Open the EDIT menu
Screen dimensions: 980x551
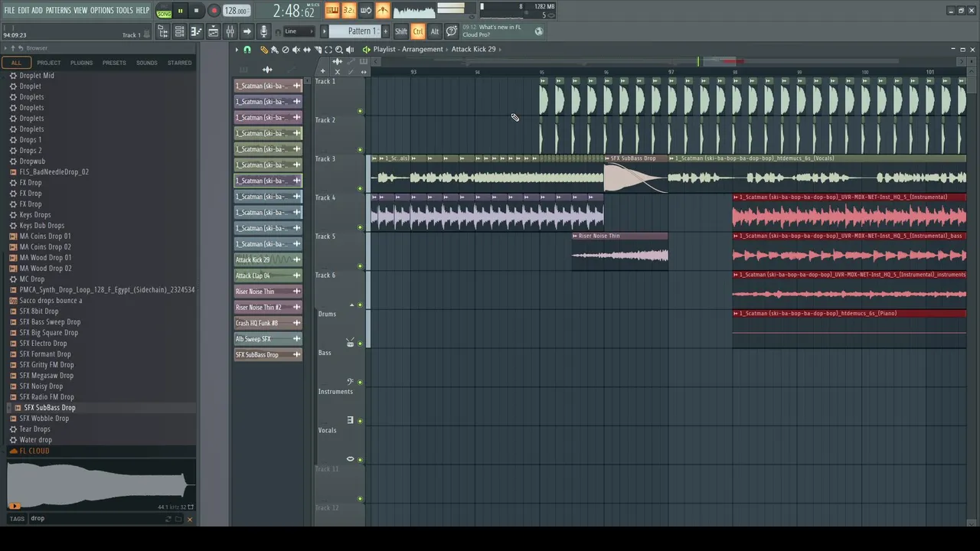pyautogui.click(x=23, y=10)
